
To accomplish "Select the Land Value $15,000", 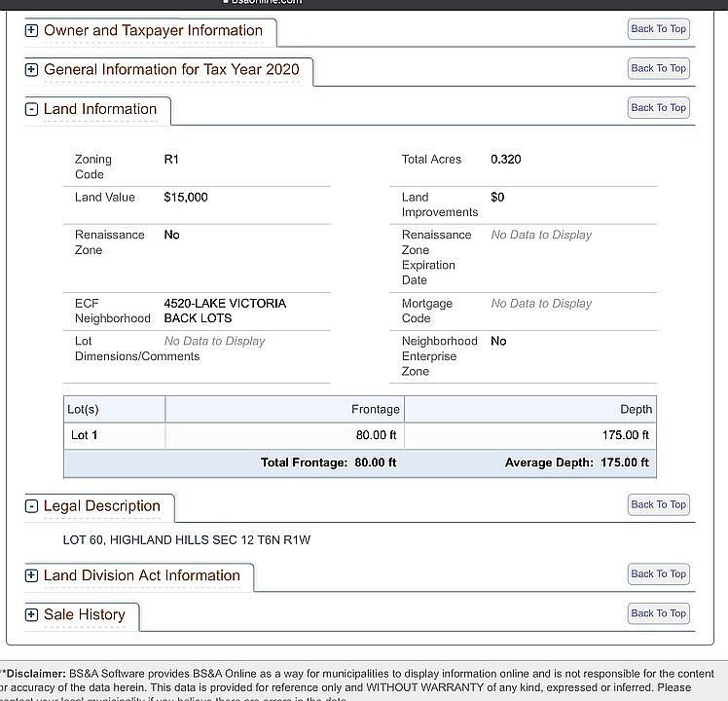I will (186, 198).
